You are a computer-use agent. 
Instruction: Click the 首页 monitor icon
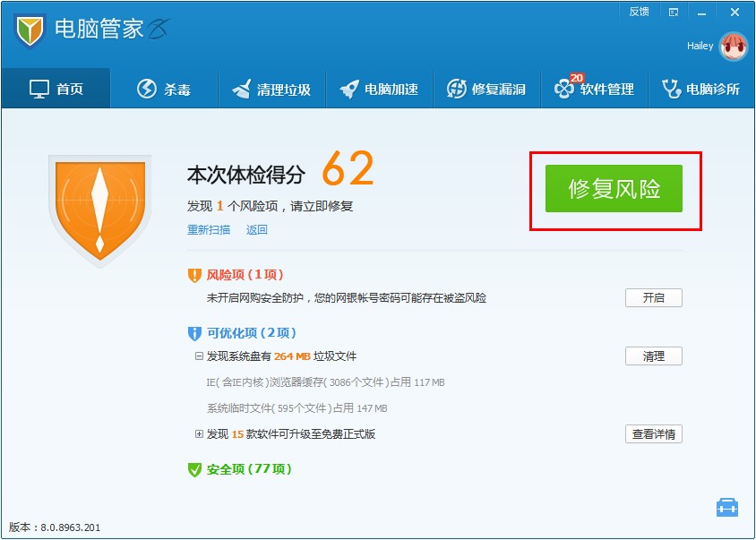39,89
